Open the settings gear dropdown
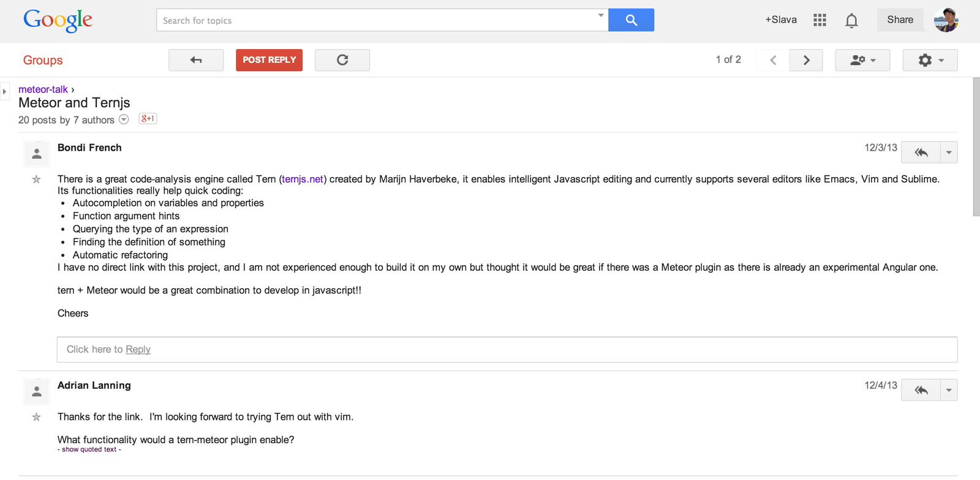This screenshot has width=980, height=480. [930, 60]
